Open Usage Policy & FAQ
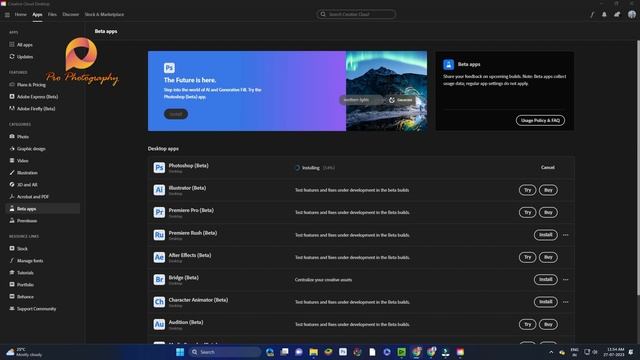 [540, 120]
